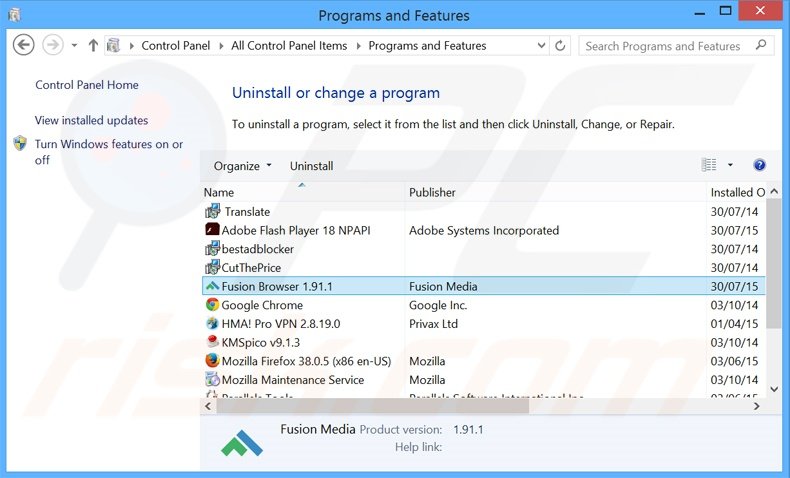Open the help question mark icon
The width and height of the screenshot is (790, 478).
(x=759, y=165)
